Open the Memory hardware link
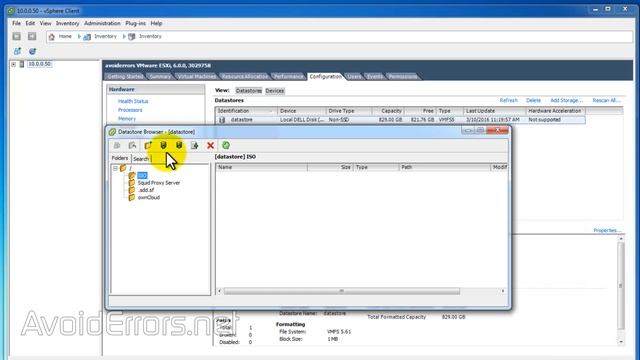The height and width of the screenshot is (360, 640). point(127,119)
